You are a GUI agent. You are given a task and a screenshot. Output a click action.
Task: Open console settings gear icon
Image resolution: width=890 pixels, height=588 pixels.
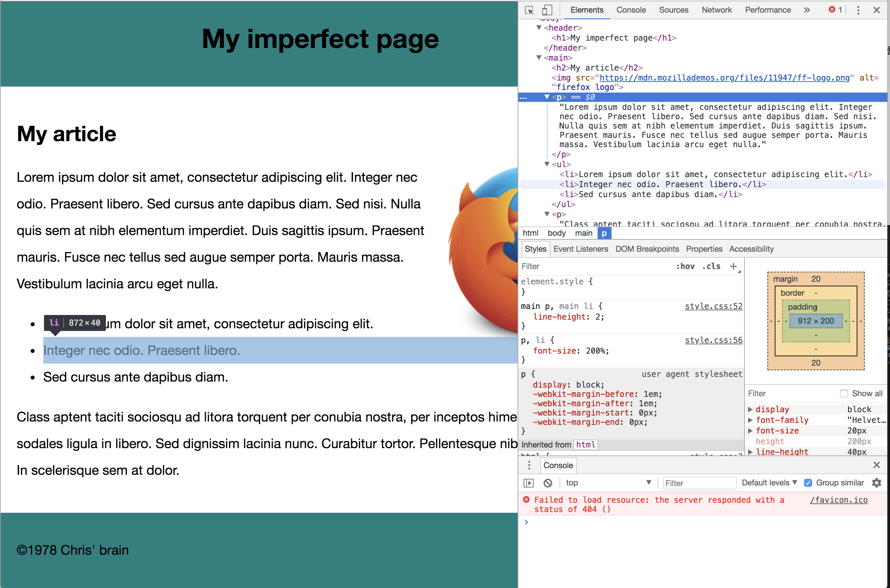[876, 483]
